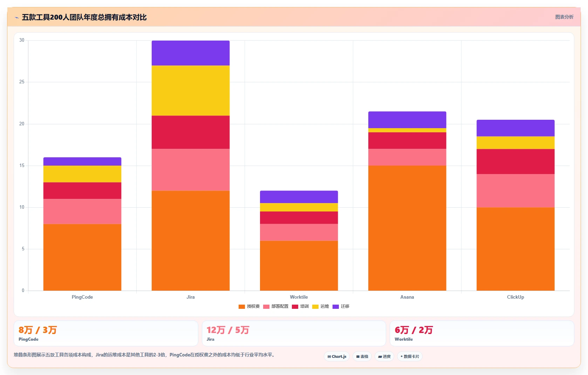
Task: Click the Asana x-axis label
Action: tap(407, 297)
